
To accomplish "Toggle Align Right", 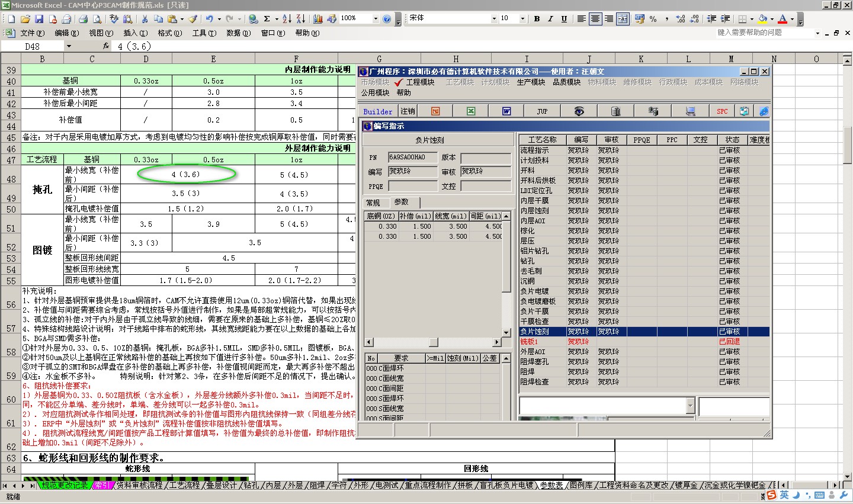I will (x=609, y=19).
